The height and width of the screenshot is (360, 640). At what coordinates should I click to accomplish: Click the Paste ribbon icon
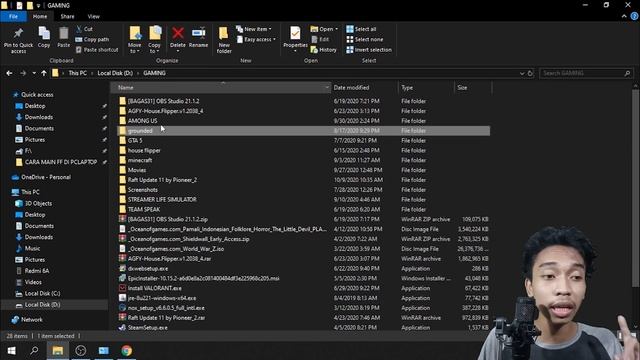pyautogui.click(x=64, y=33)
